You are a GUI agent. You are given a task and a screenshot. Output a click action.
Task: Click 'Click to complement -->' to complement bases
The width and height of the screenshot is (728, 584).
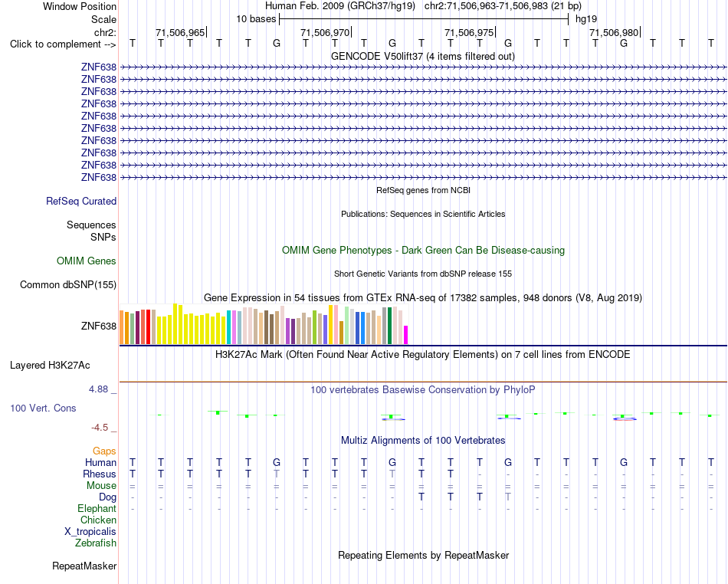point(63,44)
